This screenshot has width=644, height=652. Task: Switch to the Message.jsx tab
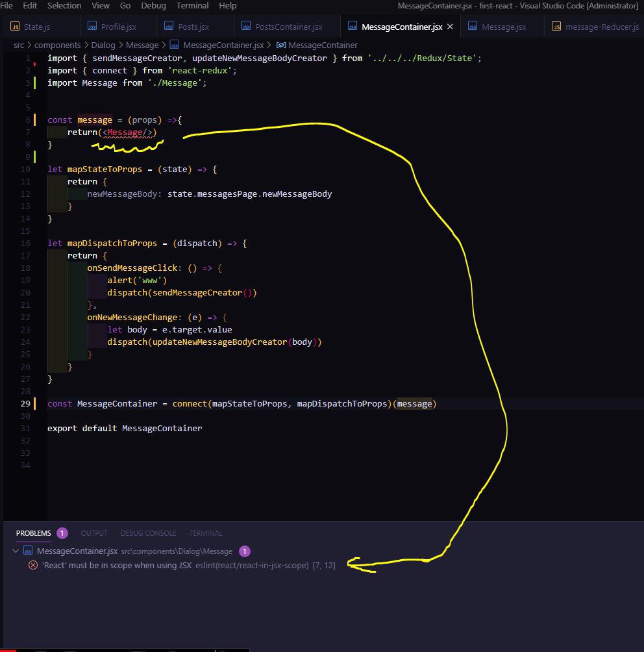tap(504, 27)
